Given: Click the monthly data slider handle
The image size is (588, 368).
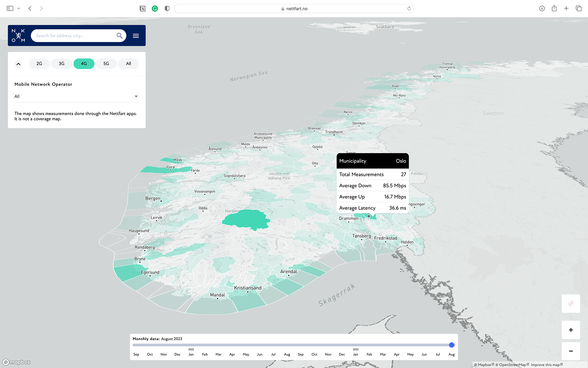Looking at the screenshot, I should (x=451, y=345).
